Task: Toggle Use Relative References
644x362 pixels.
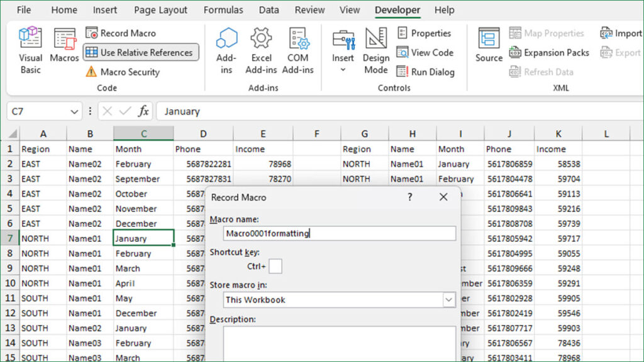Action: click(x=141, y=53)
